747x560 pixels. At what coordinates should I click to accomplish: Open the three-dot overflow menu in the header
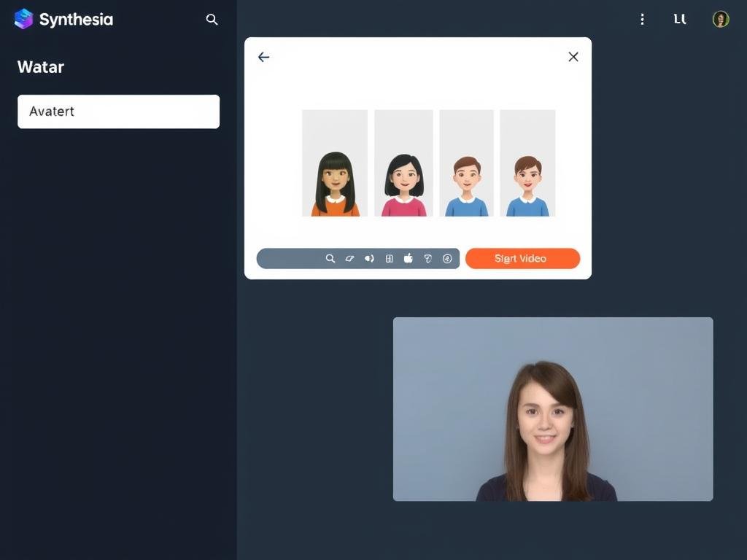642,20
